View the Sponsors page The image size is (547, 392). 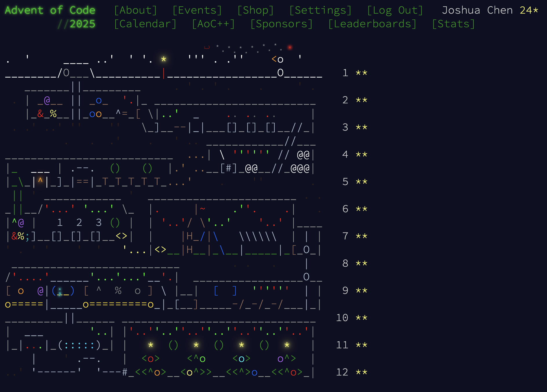click(282, 24)
